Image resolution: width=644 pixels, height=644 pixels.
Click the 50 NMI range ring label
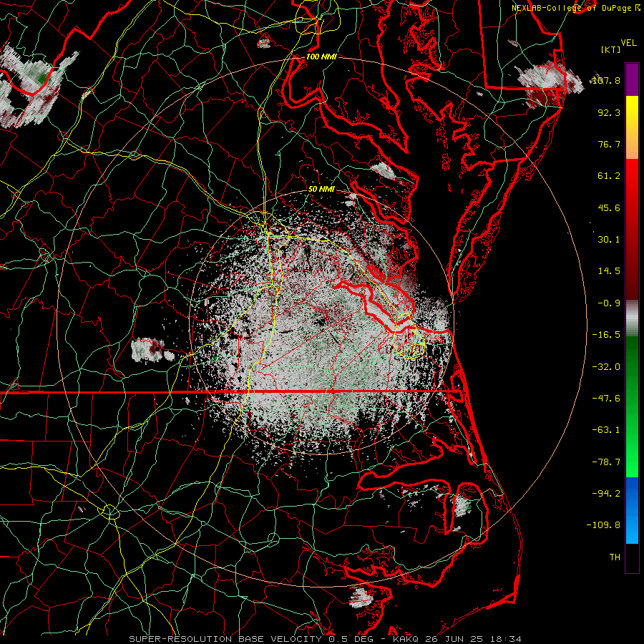point(321,190)
